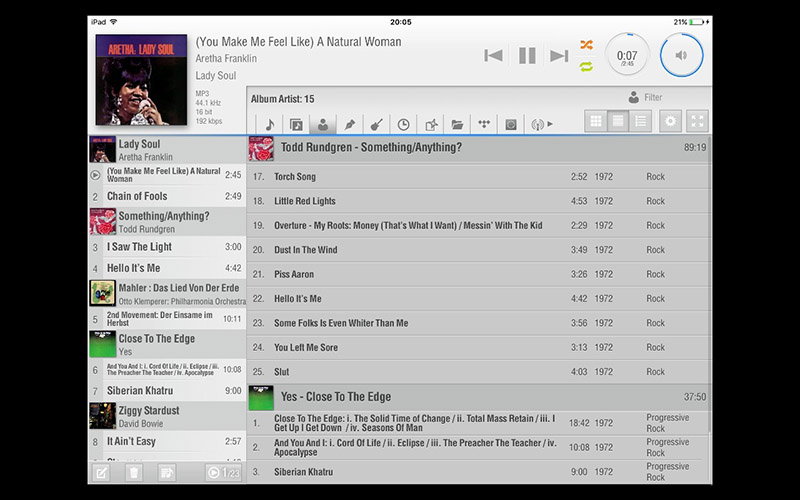
Task: Open the internet radio antenna icon
Action: [x=537, y=124]
